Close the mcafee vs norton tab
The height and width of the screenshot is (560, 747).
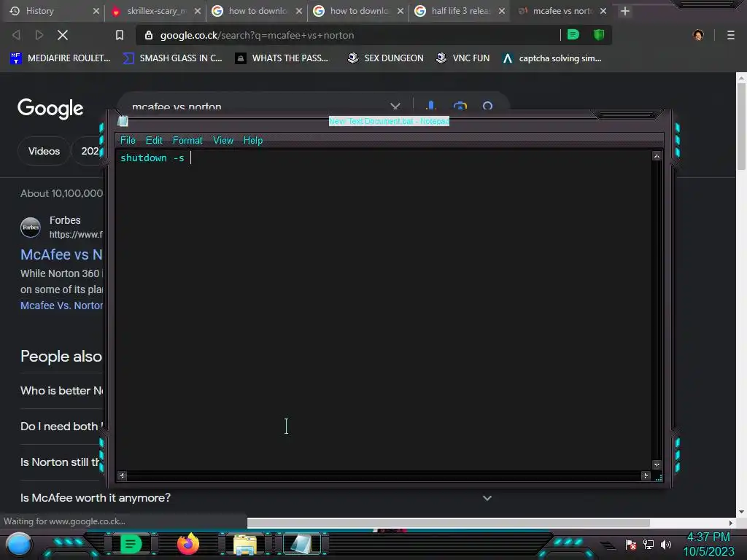[x=603, y=11]
